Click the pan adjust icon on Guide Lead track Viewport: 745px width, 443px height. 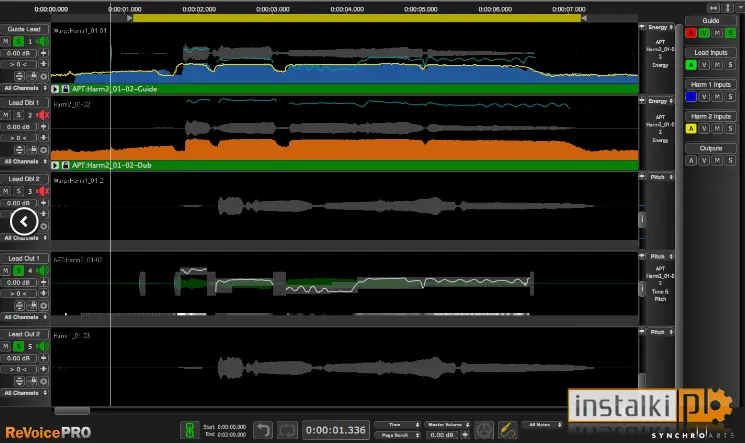point(43,64)
